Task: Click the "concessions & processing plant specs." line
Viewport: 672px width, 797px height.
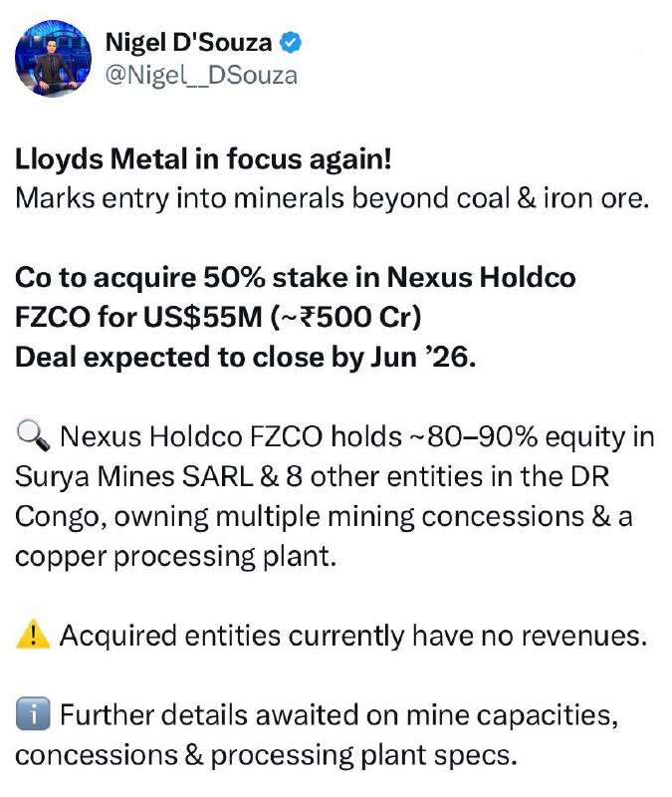Action: tap(266, 754)
